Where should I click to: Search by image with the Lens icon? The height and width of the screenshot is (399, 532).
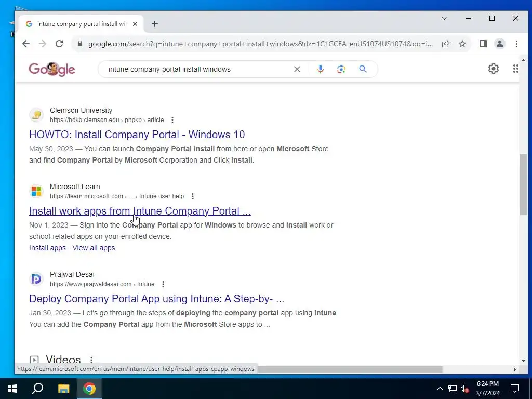point(341,69)
